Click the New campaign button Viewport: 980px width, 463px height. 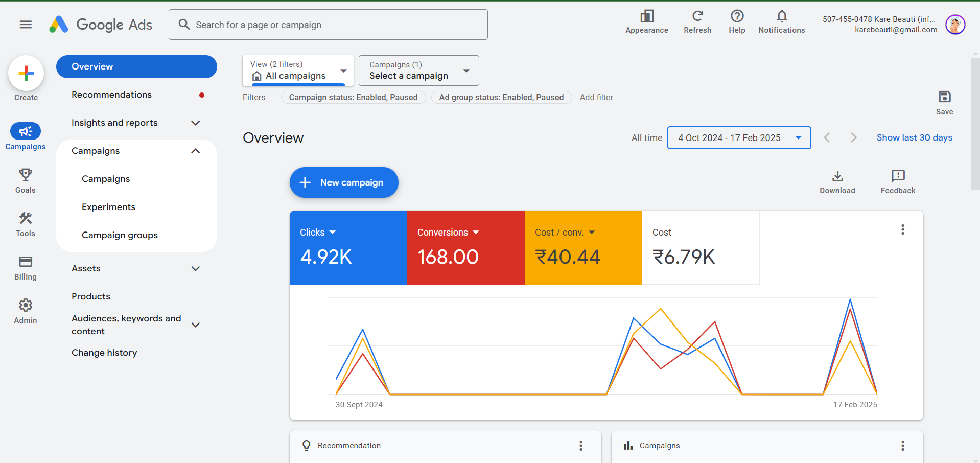click(344, 182)
